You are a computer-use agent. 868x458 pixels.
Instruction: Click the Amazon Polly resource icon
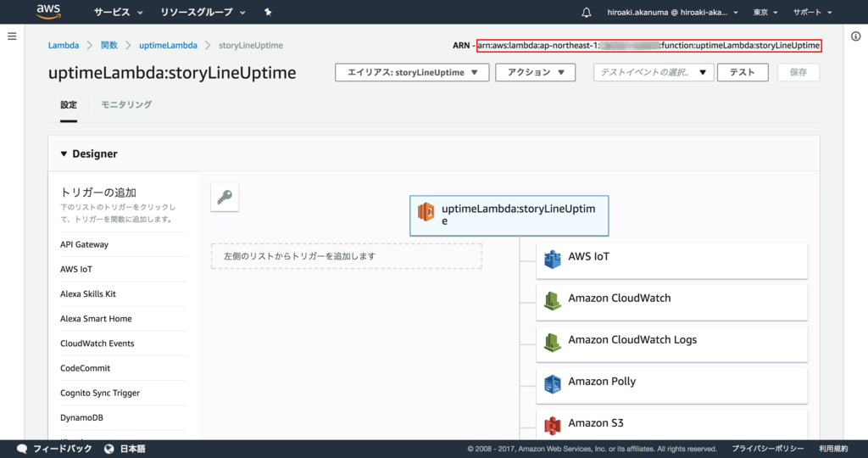[553, 384]
